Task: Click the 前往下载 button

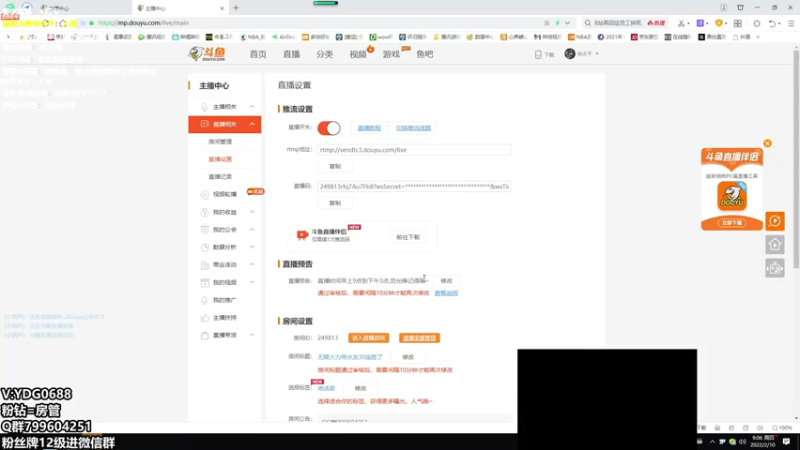Action: (408, 237)
